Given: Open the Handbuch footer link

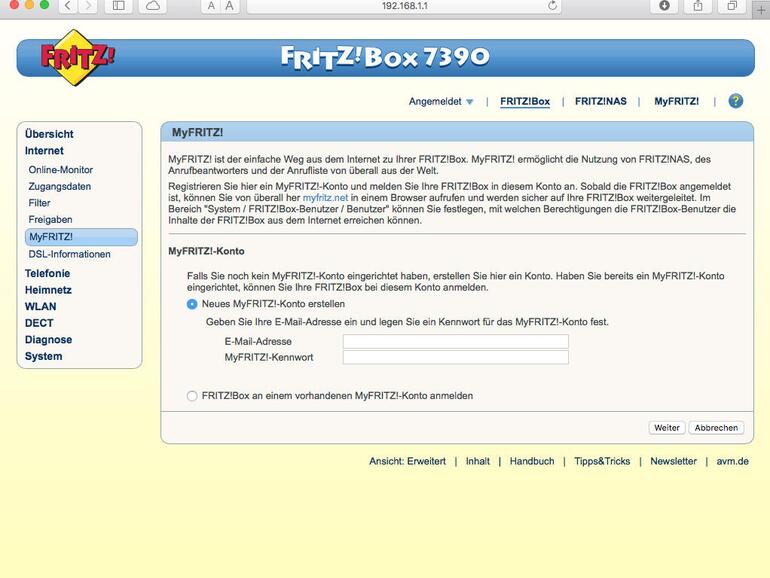Looking at the screenshot, I should point(532,462).
